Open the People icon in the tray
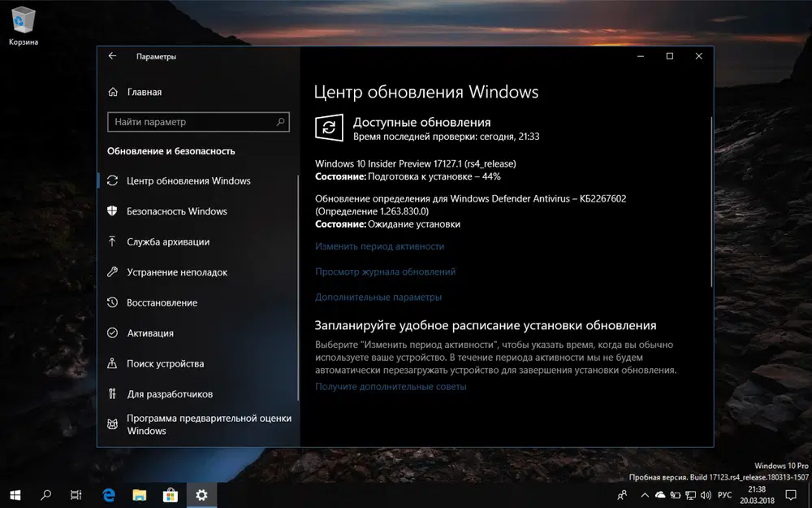Image resolution: width=812 pixels, height=508 pixels. (x=623, y=495)
